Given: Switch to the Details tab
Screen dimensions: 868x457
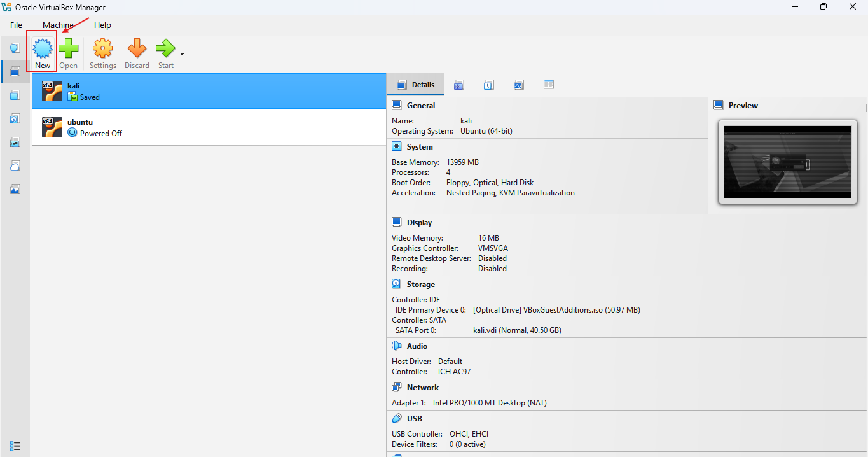Looking at the screenshot, I should click(x=415, y=85).
